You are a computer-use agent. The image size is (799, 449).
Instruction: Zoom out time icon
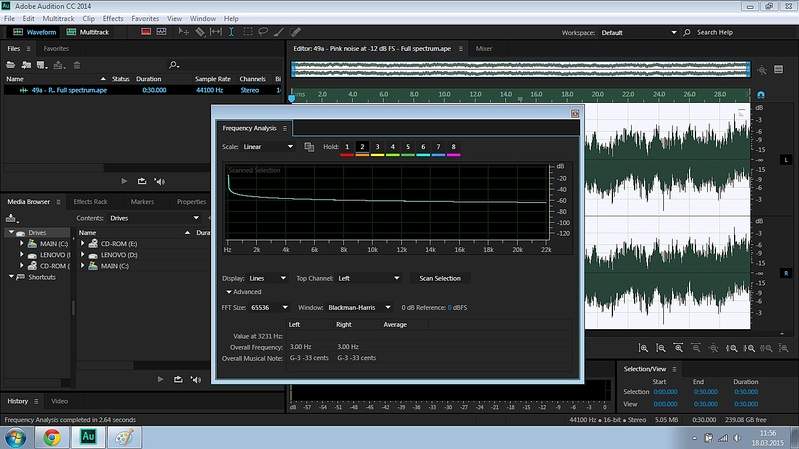pyautogui.click(x=696, y=348)
